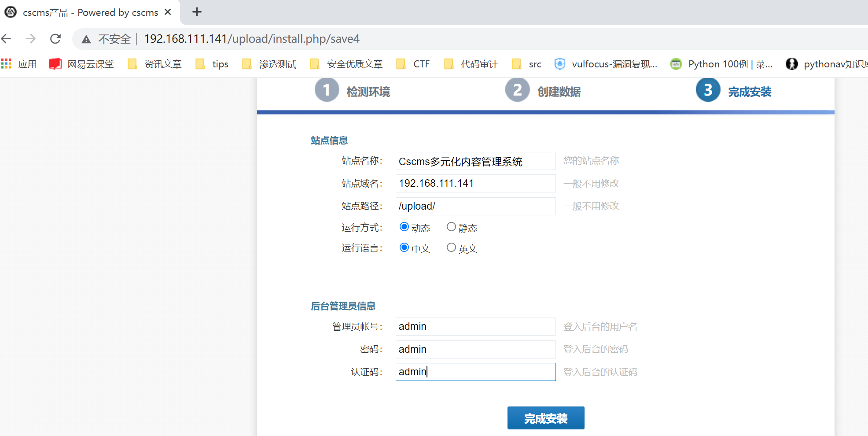This screenshot has width=868, height=436.
Task: Reload the page with the refresh icon
Action: pos(55,39)
